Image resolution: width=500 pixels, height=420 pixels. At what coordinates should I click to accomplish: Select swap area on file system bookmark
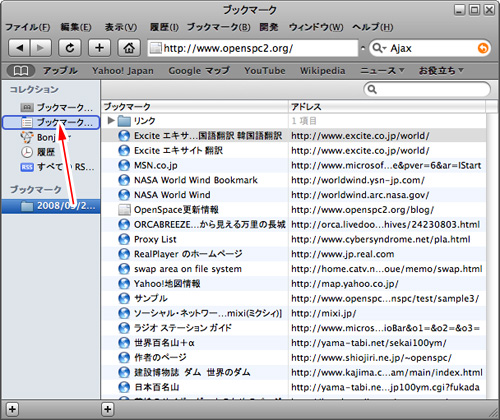(188, 269)
